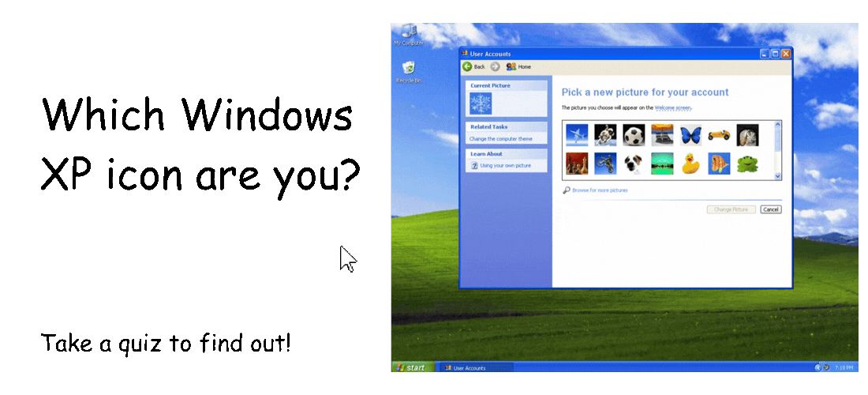This screenshot has width=868, height=395.
Task: Minimize the User Accounts window
Action: [x=765, y=54]
